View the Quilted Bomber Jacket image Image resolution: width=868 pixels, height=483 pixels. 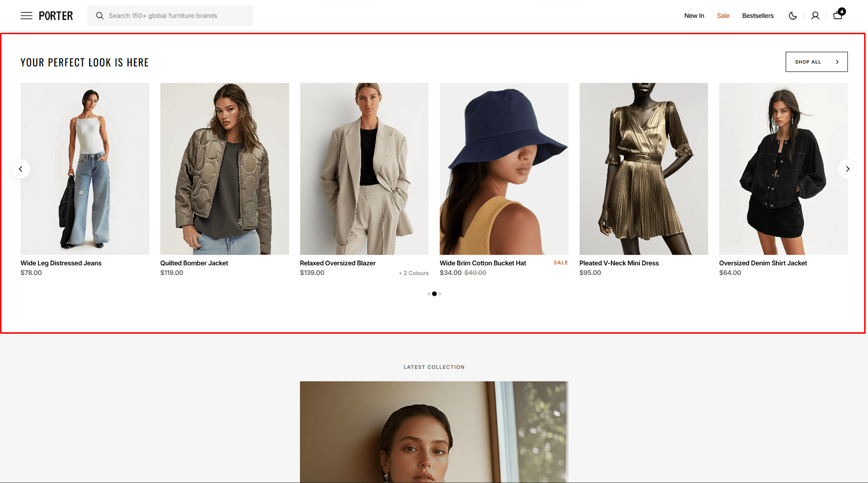[x=224, y=169]
